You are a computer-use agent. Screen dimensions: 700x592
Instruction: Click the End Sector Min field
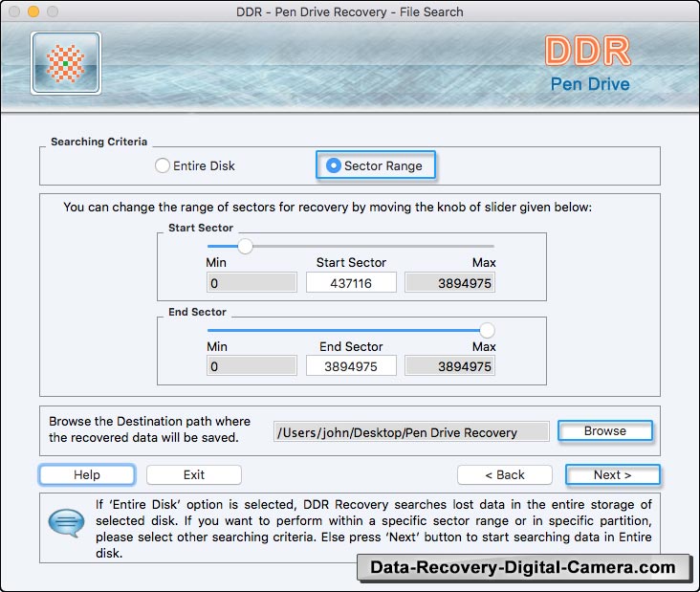pos(252,366)
